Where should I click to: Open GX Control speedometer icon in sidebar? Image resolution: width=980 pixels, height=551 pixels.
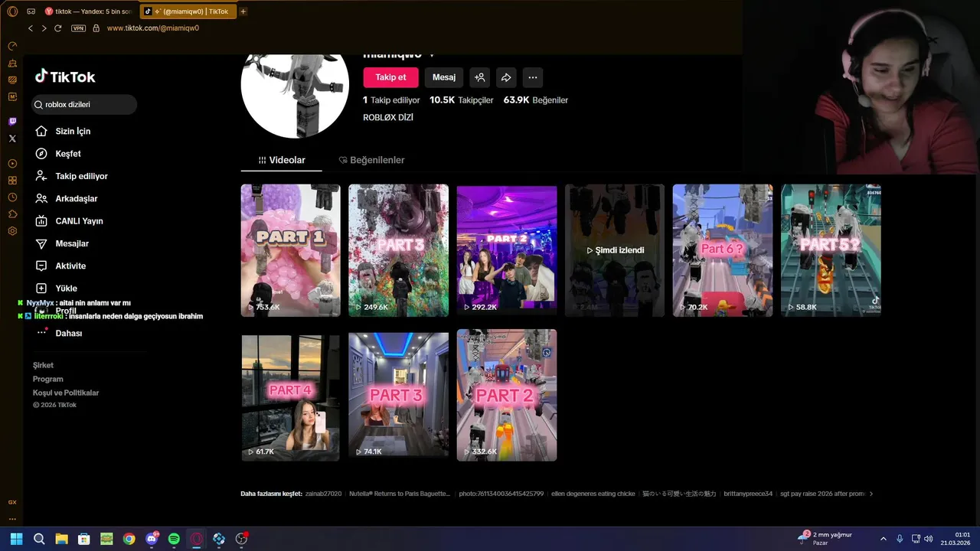point(12,46)
